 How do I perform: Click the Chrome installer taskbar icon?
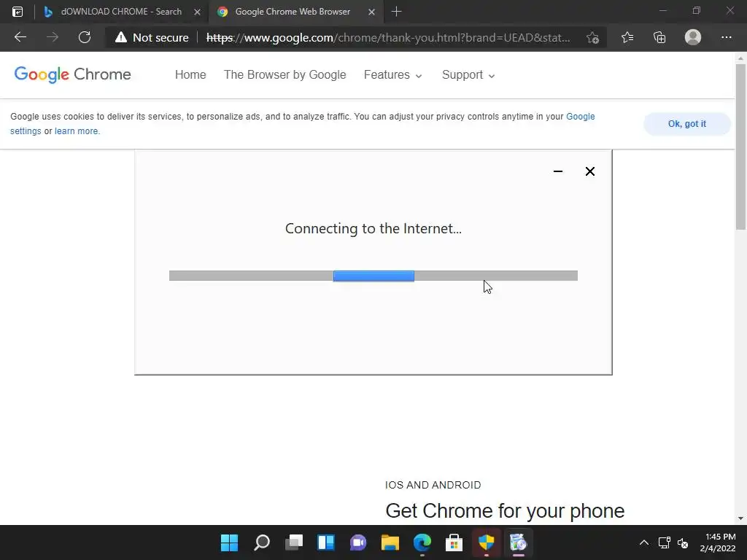click(519, 542)
